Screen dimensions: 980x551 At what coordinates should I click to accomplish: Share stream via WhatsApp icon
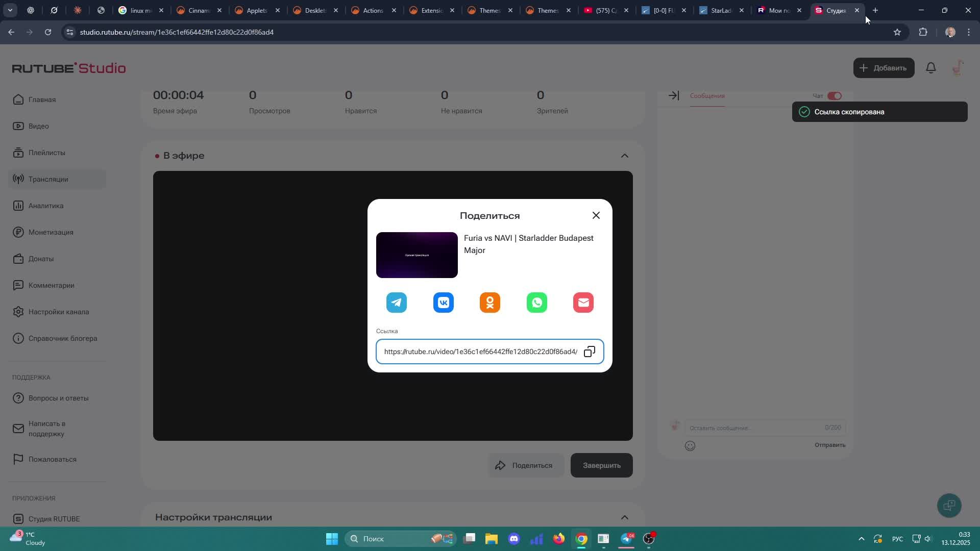(536, 303)
